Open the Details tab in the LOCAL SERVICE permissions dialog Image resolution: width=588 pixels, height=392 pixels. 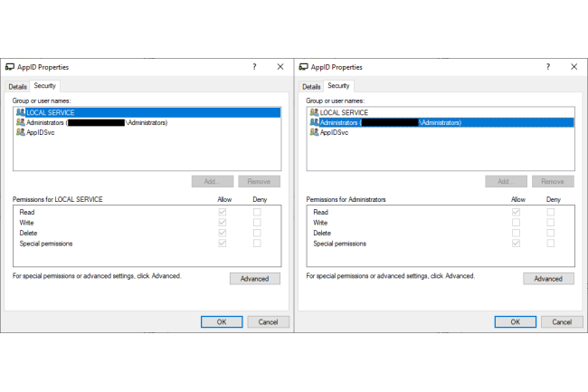click(17, 86)
